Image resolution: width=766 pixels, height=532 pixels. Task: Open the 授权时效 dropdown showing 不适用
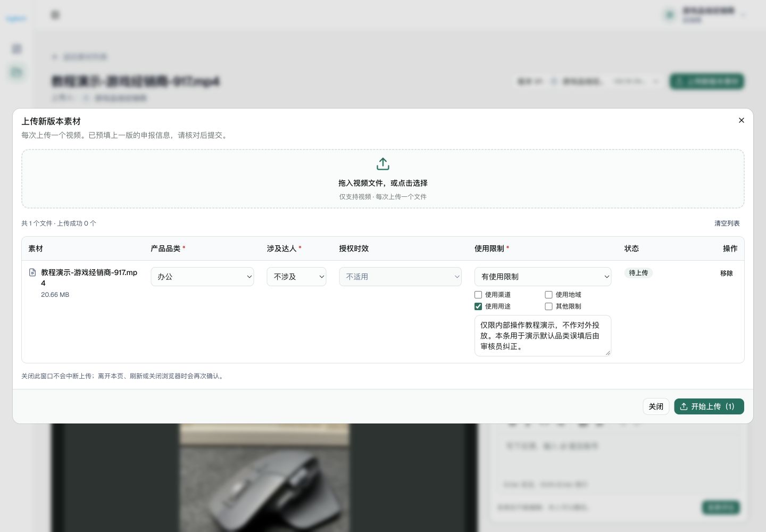[400, 277]
